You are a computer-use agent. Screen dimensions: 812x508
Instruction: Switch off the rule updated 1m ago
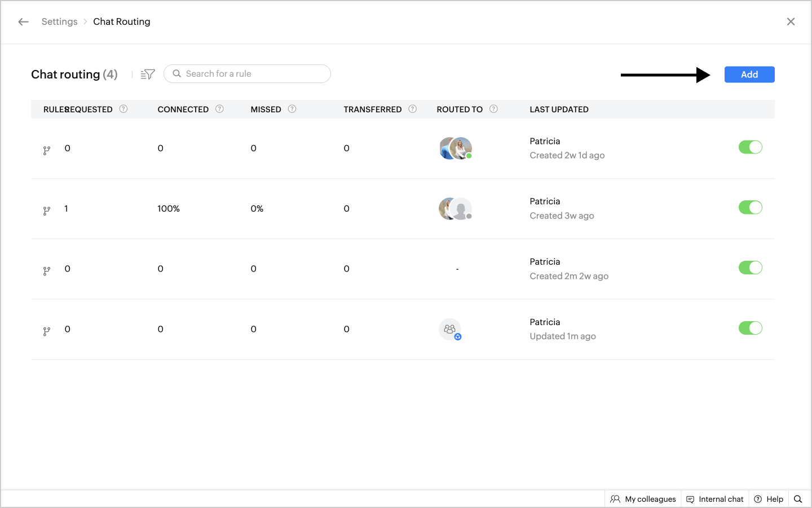pos(751,328)
